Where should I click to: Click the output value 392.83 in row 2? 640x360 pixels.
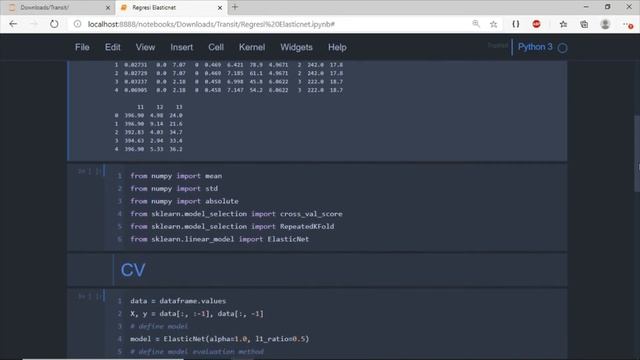tap(134, 132)
